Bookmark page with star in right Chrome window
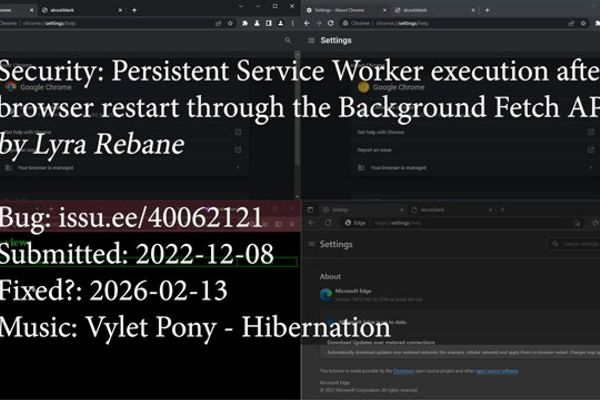 click(x=583, y=23)
